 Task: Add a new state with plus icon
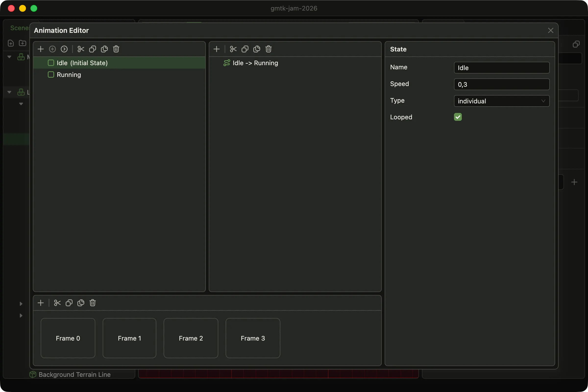[x=40, y=49]
